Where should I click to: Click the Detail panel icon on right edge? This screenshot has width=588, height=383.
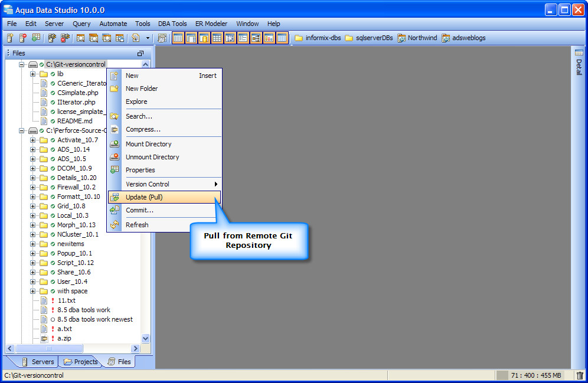(579, 53)
